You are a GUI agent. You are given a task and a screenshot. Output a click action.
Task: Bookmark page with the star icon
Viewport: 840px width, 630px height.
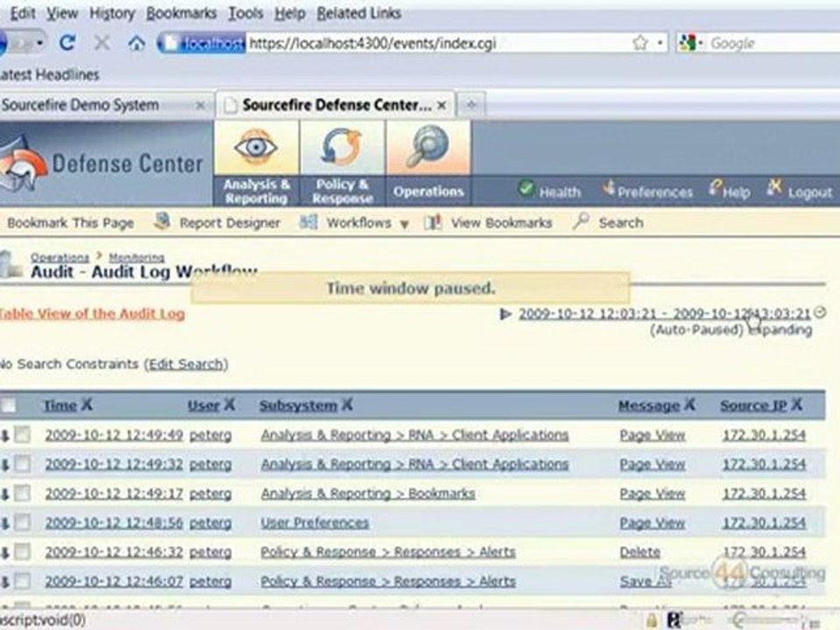click(640, 43)
